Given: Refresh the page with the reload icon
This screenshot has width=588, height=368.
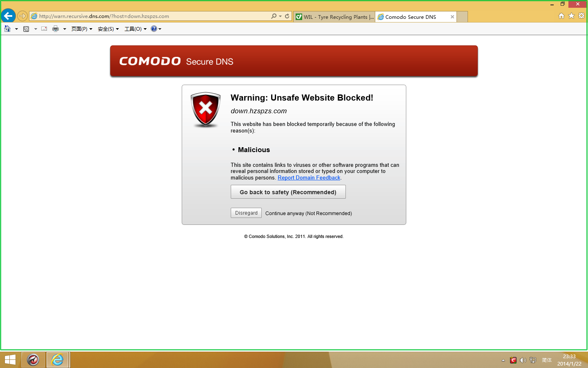Looking at the screenshot, I should click(x=287, y=16).
